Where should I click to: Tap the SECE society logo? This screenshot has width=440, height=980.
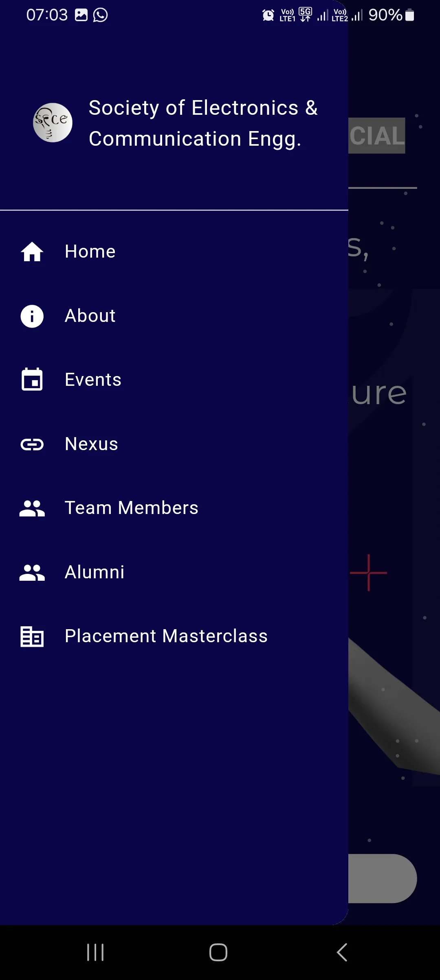click(x=53, y=122)
